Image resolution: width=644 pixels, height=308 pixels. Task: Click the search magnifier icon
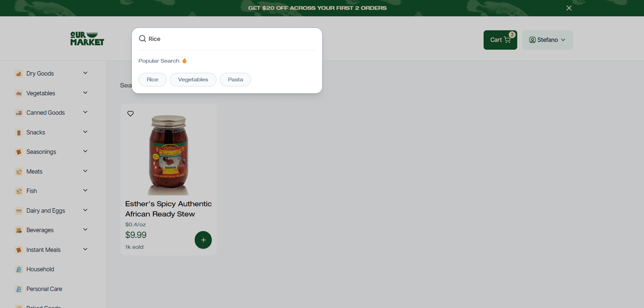point(142,39)
